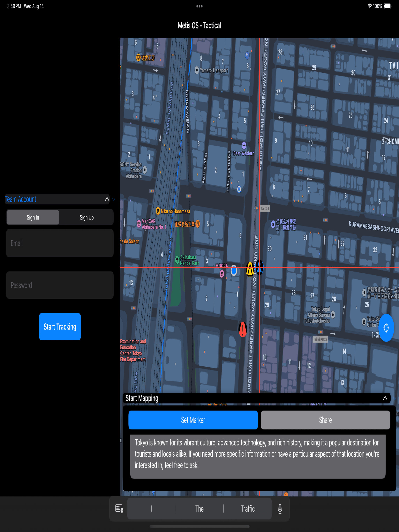Tap the blue current location dot
399x532 pixels.
(x=234, y=270)
